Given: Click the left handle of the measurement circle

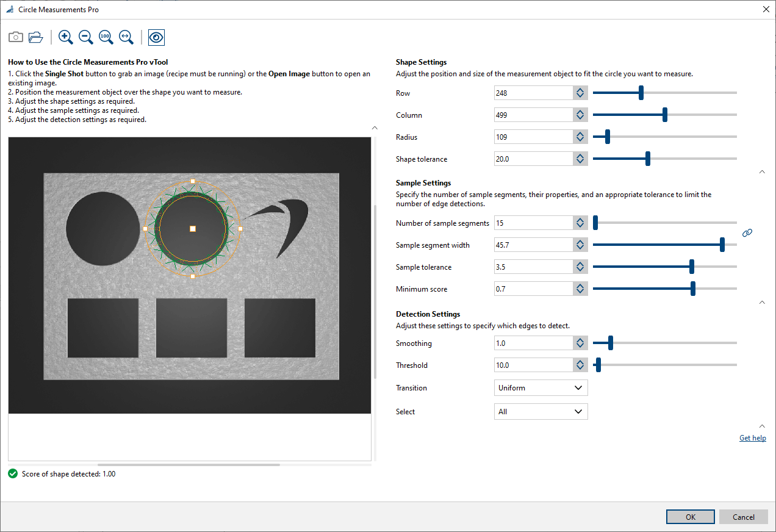Looking at the screenshot, I should point(145,229).
